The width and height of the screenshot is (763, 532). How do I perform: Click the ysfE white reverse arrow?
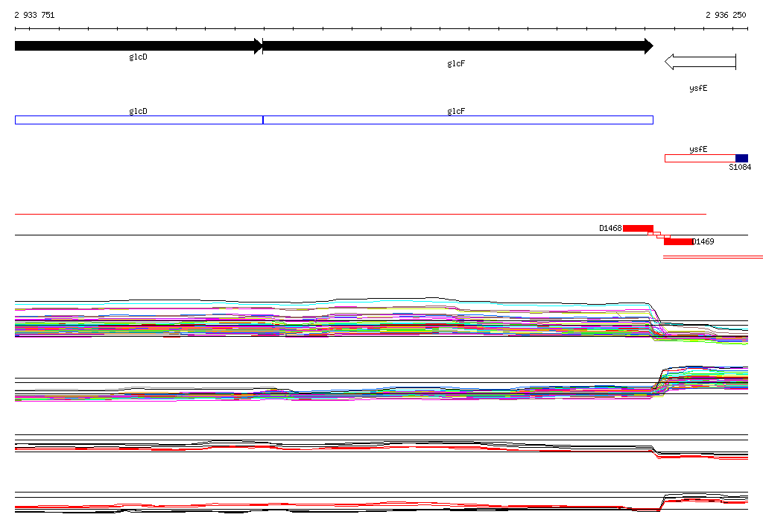click(700, 62)
